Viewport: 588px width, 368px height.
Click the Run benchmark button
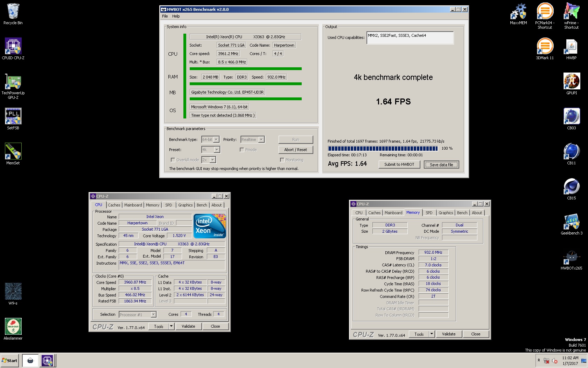(x=295, y=139)
